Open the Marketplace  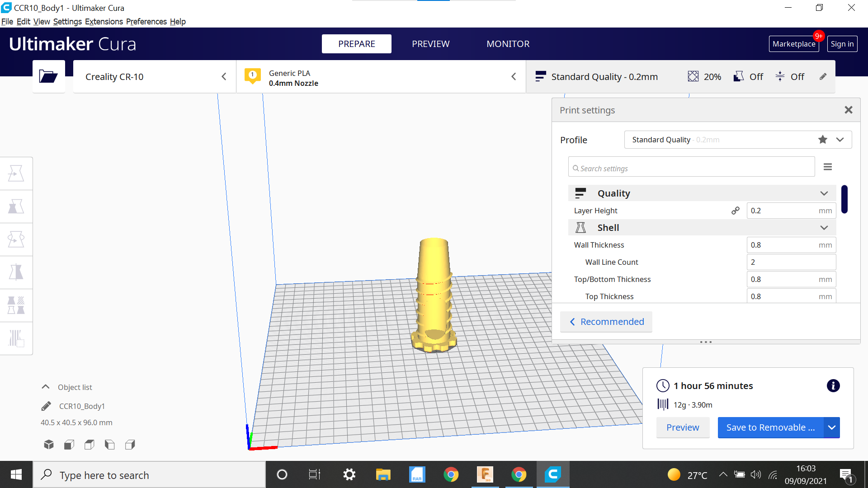click(794, 44)
